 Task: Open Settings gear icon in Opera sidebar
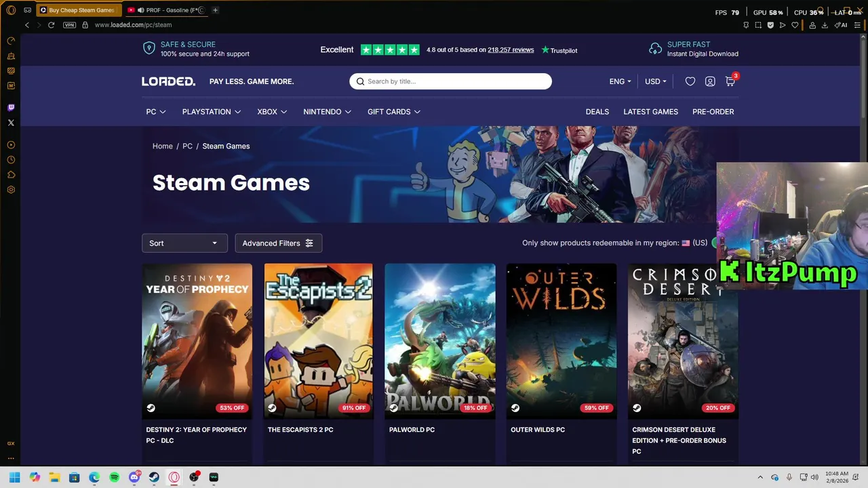click(11, 190)
